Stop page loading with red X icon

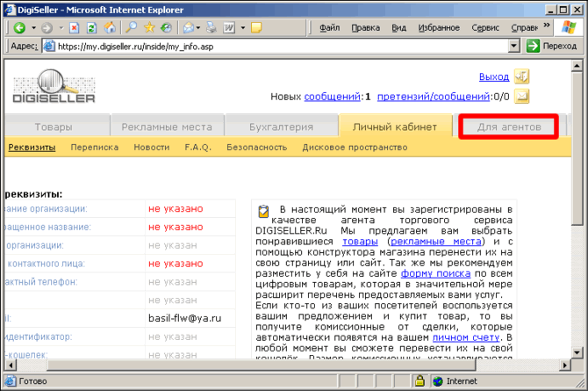click(75, 28)
